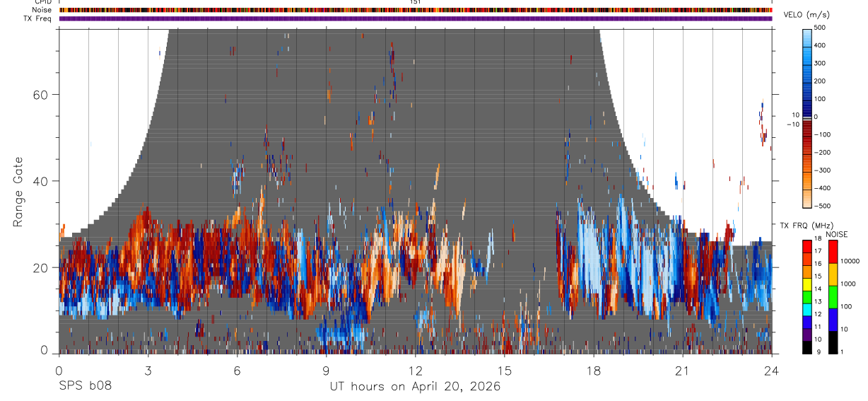Click the 'TX Freq' row label

(x=38, y=18)
